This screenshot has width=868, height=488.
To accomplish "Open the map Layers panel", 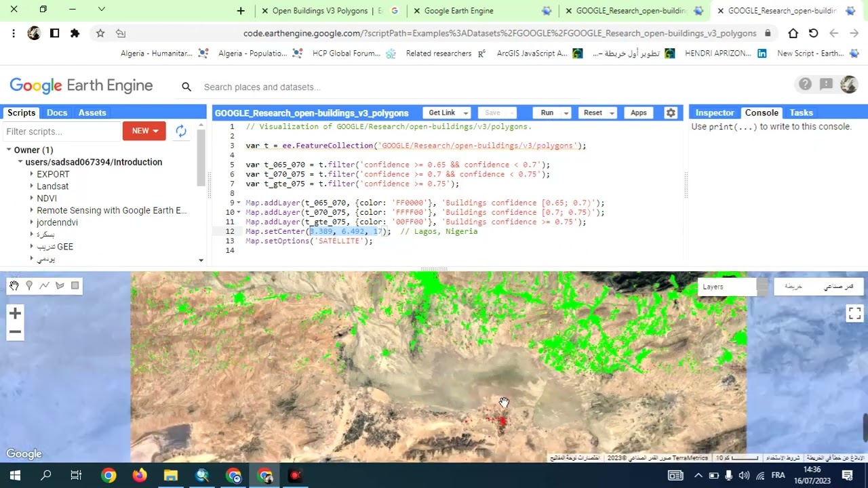I will pyautogui.click(x=728, y=287).
